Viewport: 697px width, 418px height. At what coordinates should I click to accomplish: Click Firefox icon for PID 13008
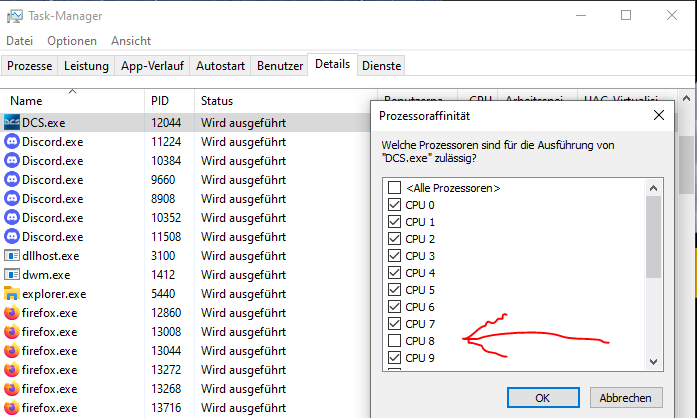pyautogui.click(x=12, y=332)
